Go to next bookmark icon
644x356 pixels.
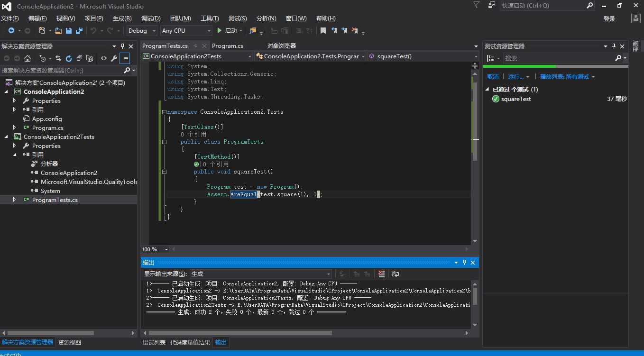[344, 31]
